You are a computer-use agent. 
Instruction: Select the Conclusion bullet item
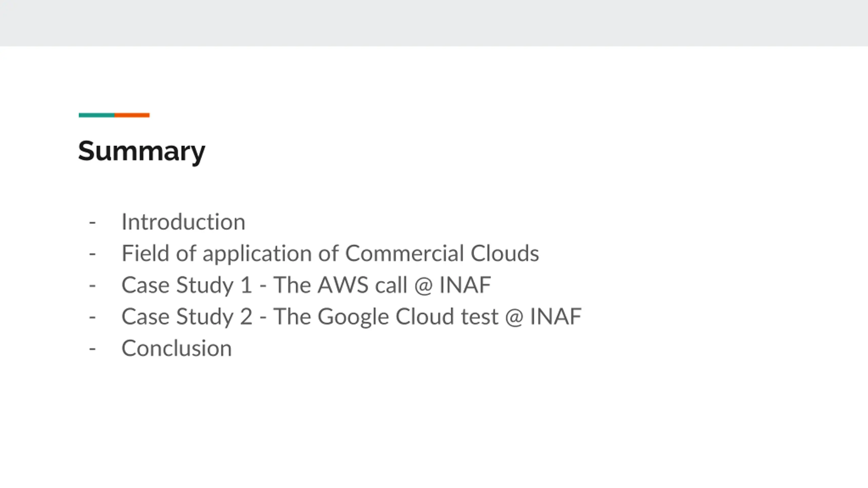pos(177,348)
